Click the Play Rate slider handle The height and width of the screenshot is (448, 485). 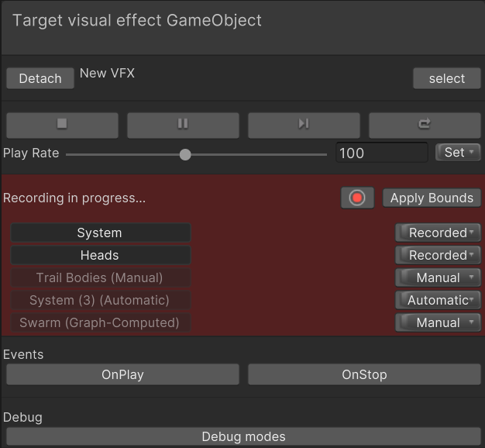tap(185, 154)
